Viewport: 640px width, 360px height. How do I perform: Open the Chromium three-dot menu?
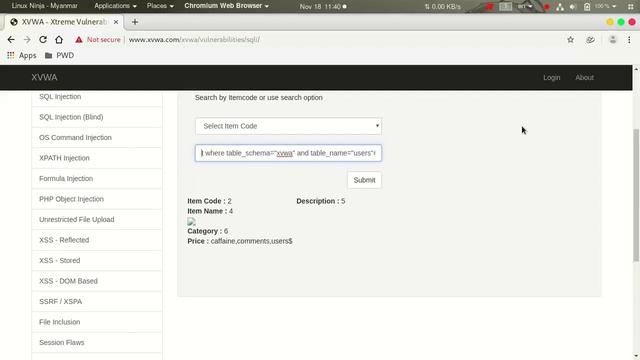[629, 40]
